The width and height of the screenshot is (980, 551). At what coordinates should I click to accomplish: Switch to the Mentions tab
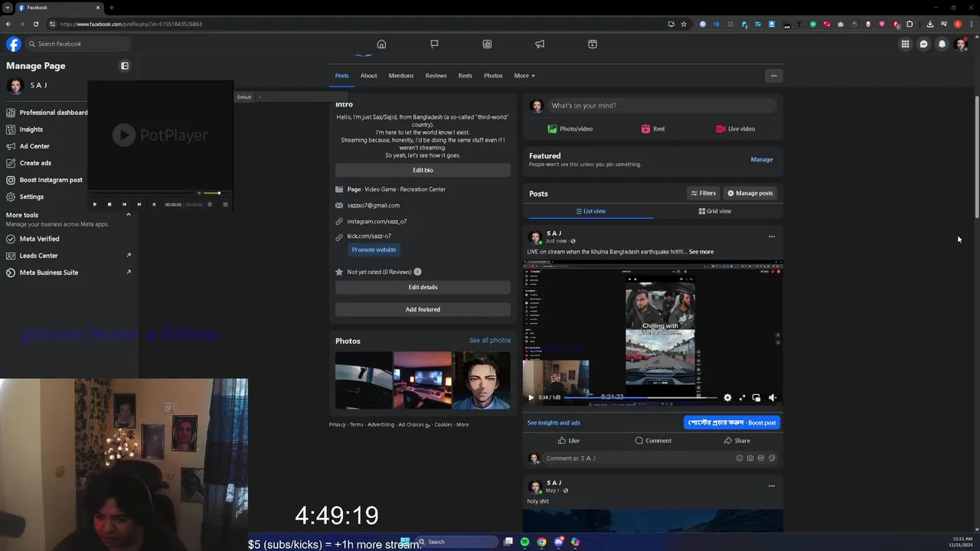[x=401, y=76]
